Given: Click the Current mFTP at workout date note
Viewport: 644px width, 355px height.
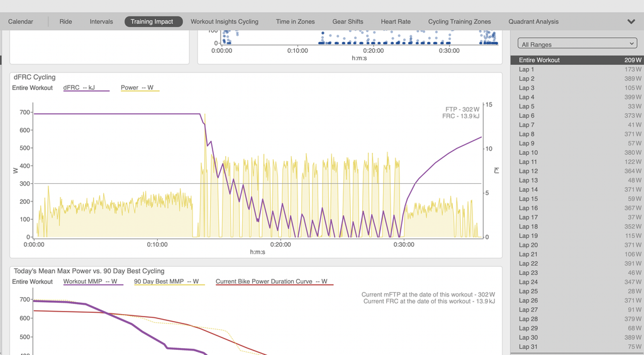Looking at the screenshot, I should pyautogui.click(x=428, y=295).
